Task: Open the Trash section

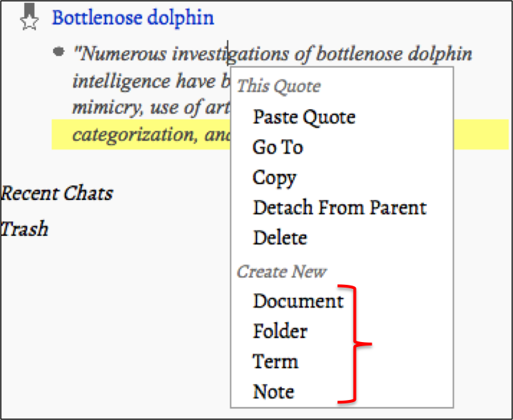Action: point(25,228)
